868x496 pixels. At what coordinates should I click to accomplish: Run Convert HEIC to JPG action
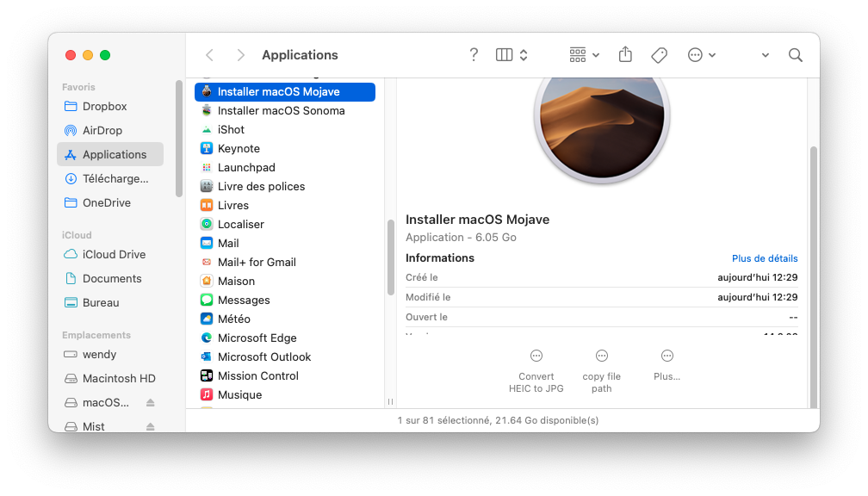click(536, 371)
